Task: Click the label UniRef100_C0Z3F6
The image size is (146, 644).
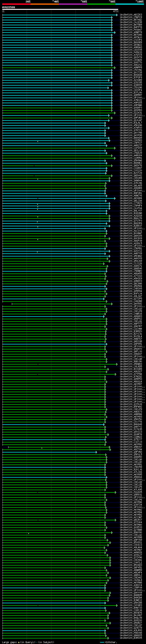Action: [x=131, y=40]
